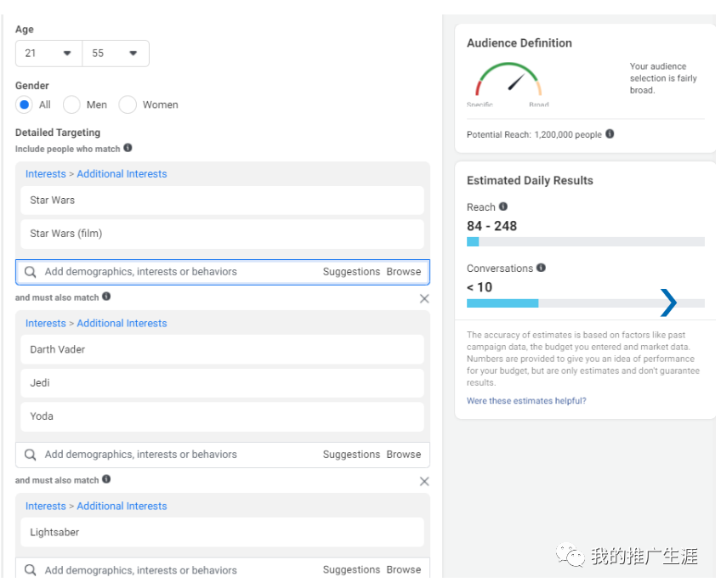Open Suggestions in the search box below Lightsaber
Image resolution: width=721 pixels, height=588 pixels.
click(x=351, y=570)
